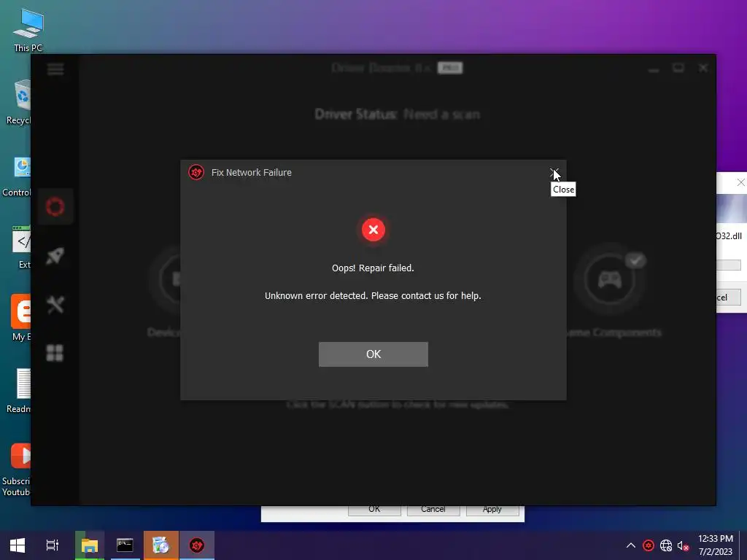
Task: Click the red error X icon in dialog
Action: tap(373, 230)
